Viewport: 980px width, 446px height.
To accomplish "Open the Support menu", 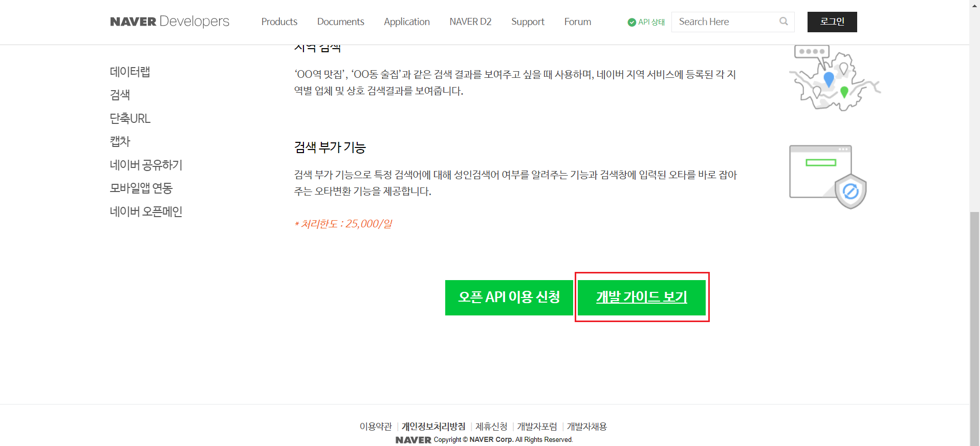I will coord(528,22).
